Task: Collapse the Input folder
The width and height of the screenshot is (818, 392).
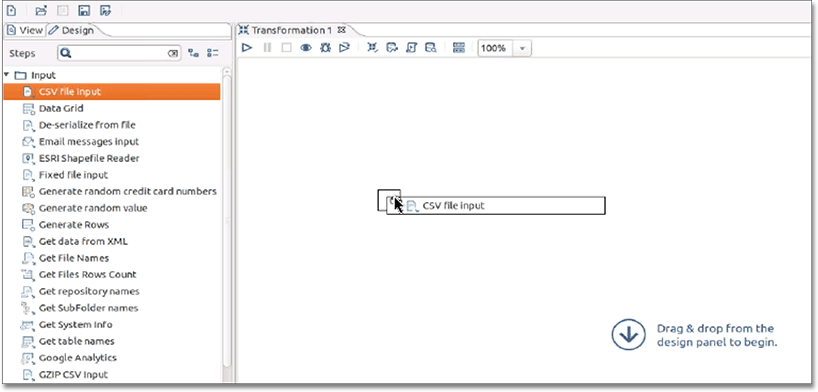Action: 7,75
